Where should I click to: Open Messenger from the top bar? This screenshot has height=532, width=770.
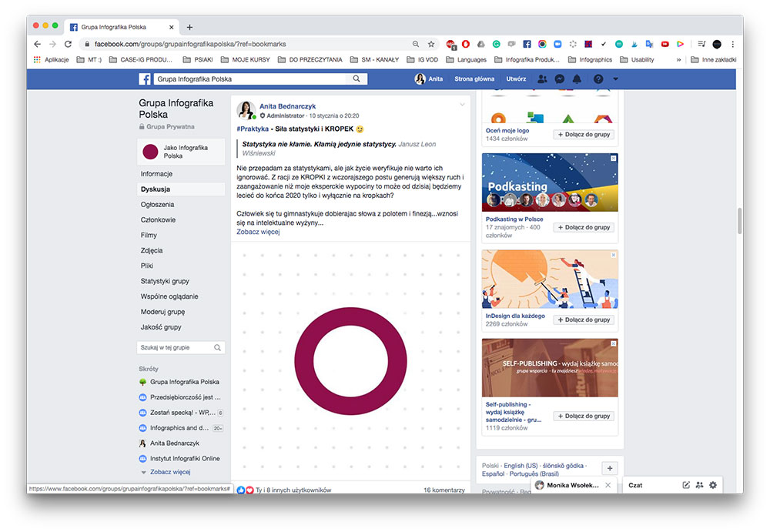point(560,79)
